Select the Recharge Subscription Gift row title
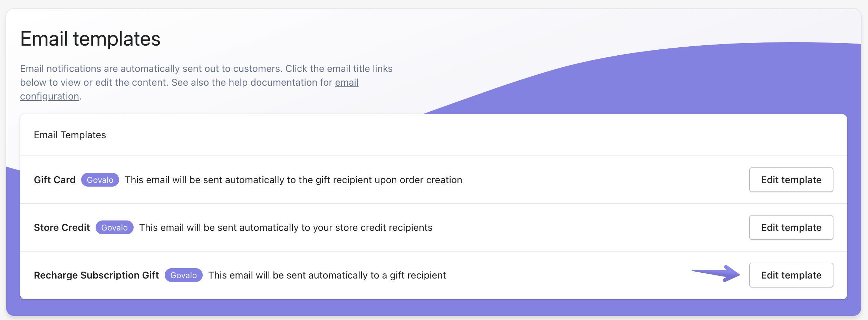The image size is (868, 320). click(96, 275)
